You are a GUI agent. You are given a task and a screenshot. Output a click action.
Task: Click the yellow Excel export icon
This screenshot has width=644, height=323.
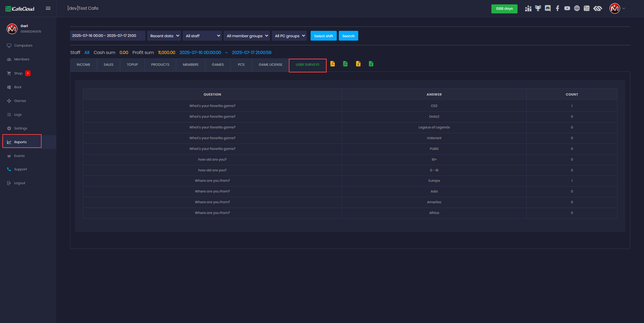tap(358, 64)
